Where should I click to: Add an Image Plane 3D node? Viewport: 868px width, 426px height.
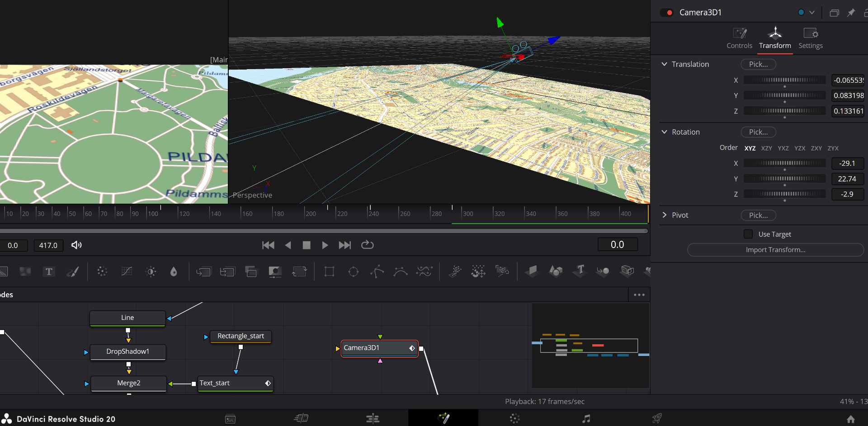tap(532, 271)
